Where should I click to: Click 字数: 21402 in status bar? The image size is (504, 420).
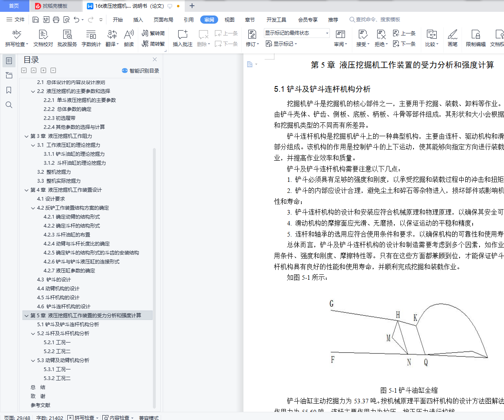pos(50,418)
